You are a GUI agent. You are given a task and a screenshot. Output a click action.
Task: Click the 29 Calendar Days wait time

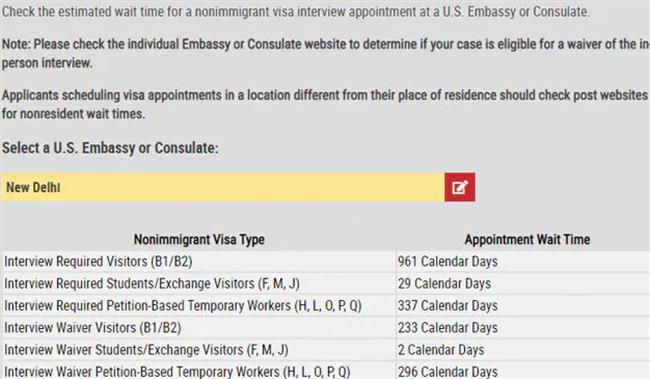(444, 283)
